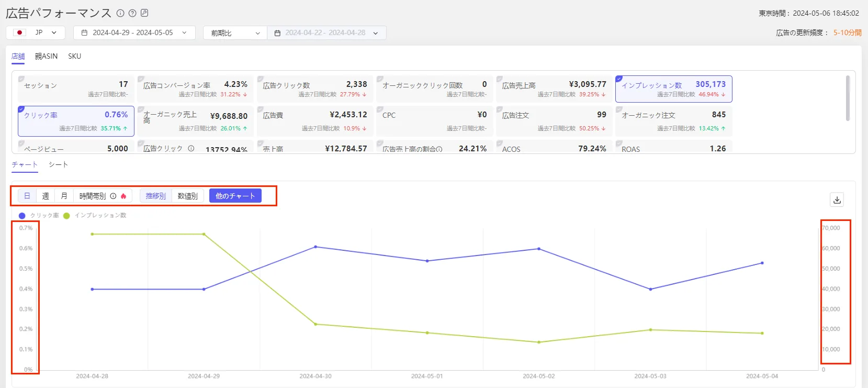Open the help question-mark icon in header
868x388 pixels.
click(x=132, y=13)
